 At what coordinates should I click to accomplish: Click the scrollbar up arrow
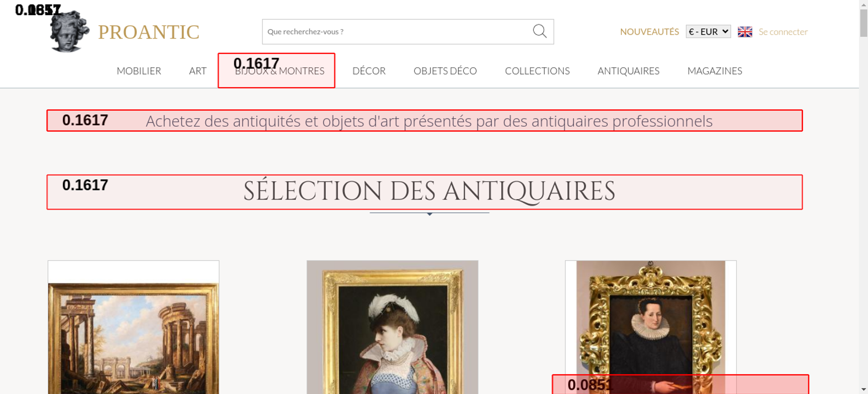click(863, 4)
